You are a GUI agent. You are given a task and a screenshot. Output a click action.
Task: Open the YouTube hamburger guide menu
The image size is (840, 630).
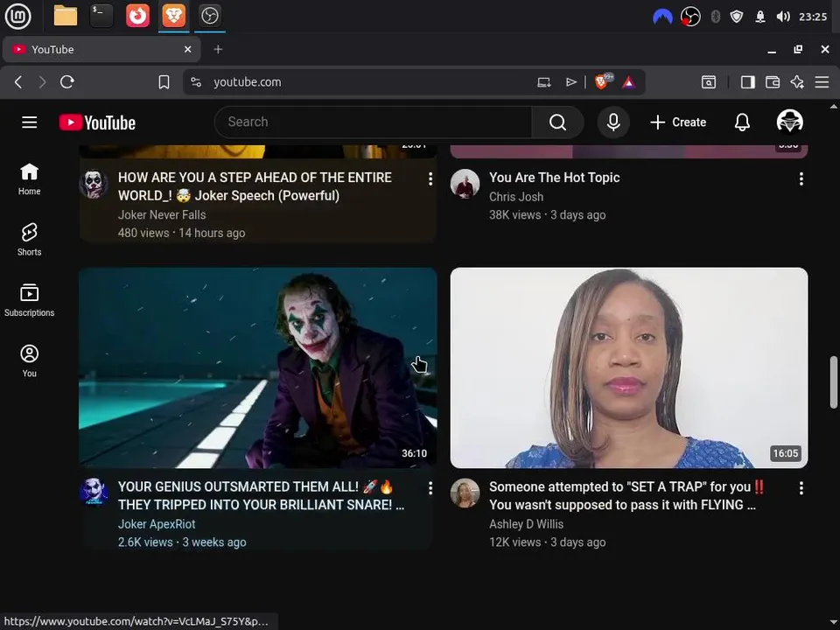(x=30, y=122)
